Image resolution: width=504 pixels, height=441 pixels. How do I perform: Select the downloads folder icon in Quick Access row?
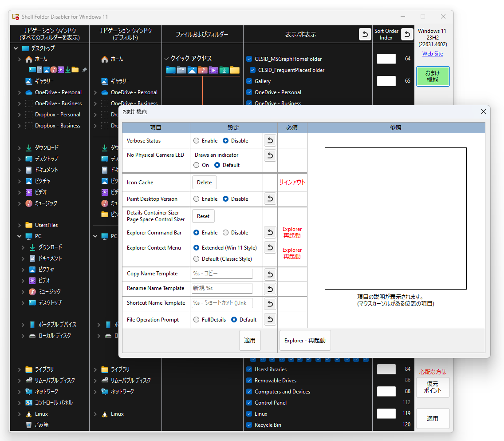224,70
